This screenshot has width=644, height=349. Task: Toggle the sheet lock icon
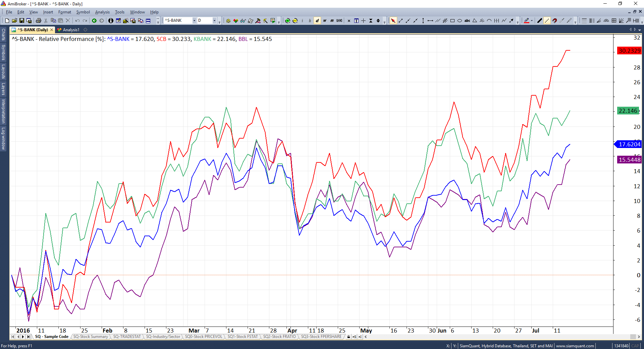(x=349, y=337)
